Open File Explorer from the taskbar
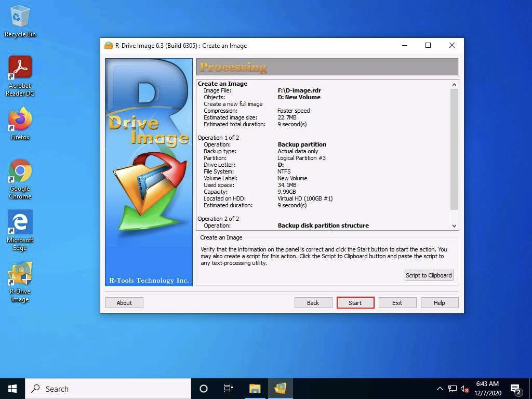 (255, 389)
